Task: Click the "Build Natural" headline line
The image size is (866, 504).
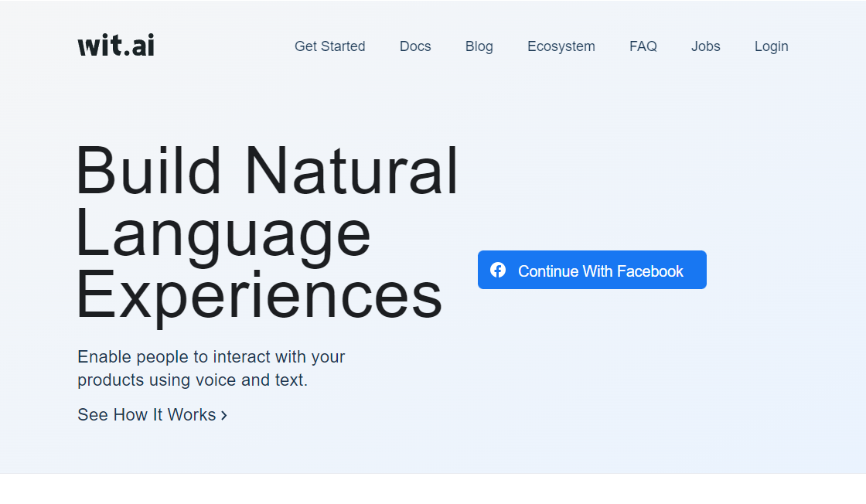Action: pos(267,171)
